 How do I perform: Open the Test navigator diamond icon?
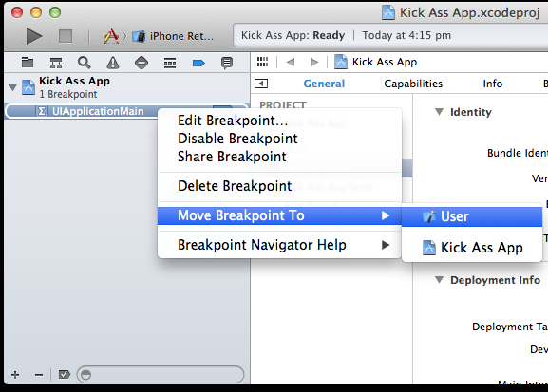[x=142, y=63]
